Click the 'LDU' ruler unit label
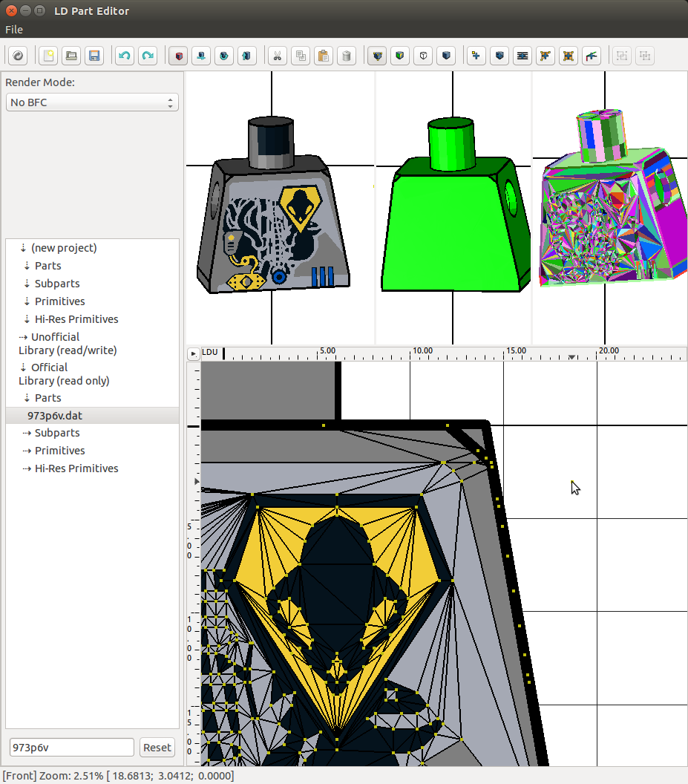The image size is (688, 784). pyautogui.click(x=210, y=352)
